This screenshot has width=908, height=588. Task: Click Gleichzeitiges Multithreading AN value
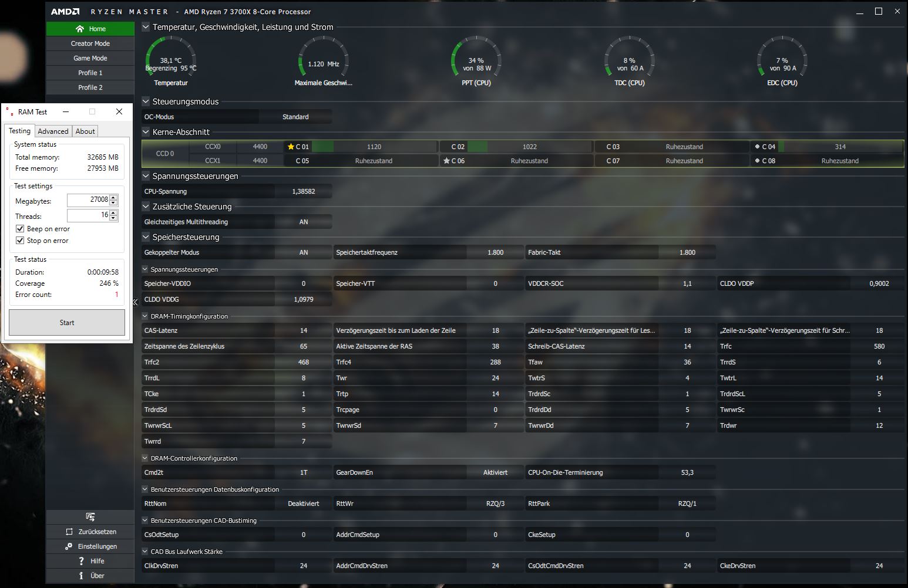(304, 222)
